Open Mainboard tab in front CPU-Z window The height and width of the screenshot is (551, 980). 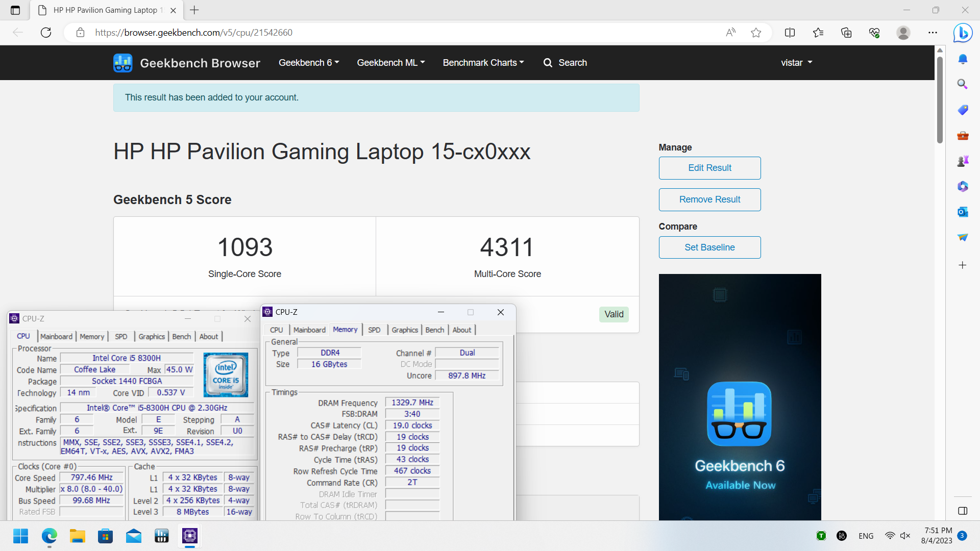pos(309,330)
